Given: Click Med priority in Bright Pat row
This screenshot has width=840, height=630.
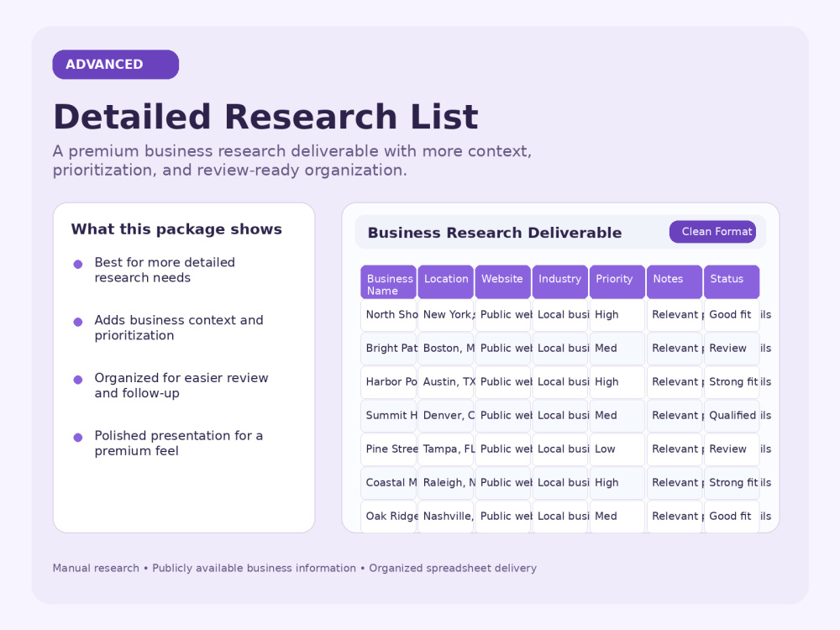Looking at the screenshot, I should click(x=617, y=349).
